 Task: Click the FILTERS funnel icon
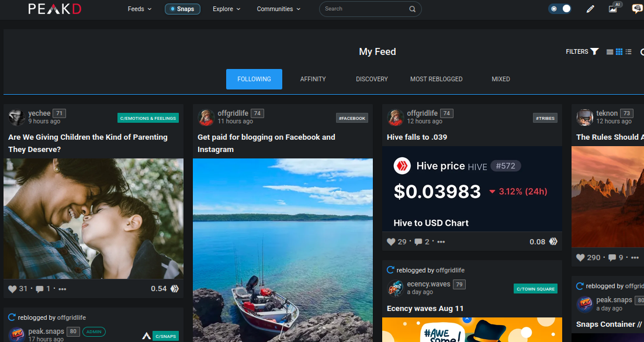pos(594,51)
